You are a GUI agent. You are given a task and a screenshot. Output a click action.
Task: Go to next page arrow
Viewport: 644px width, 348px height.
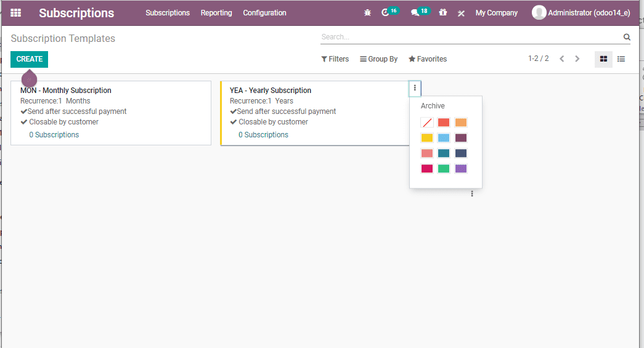[x=577, y=59]
